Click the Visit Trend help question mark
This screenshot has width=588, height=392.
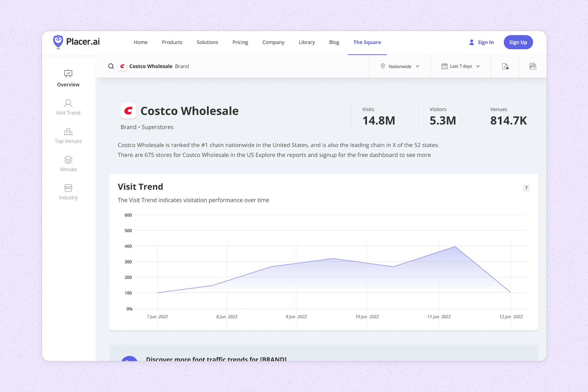click(526, 188)
